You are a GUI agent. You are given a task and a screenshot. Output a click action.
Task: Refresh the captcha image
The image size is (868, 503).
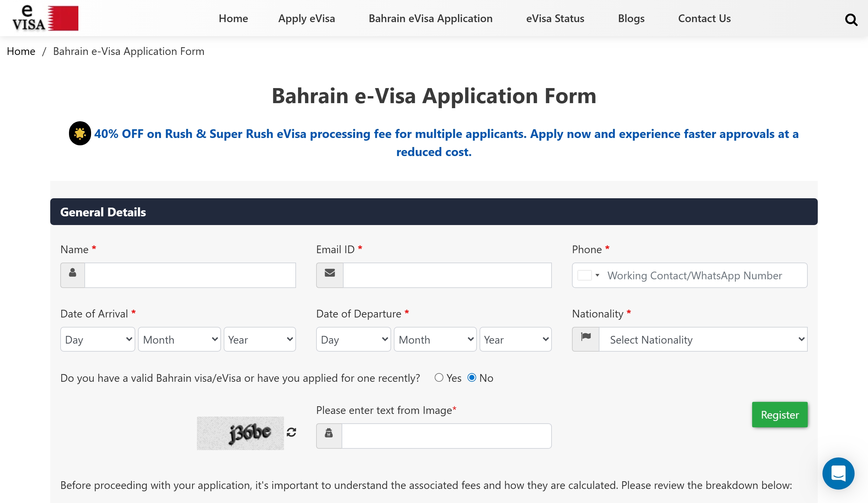291,432
